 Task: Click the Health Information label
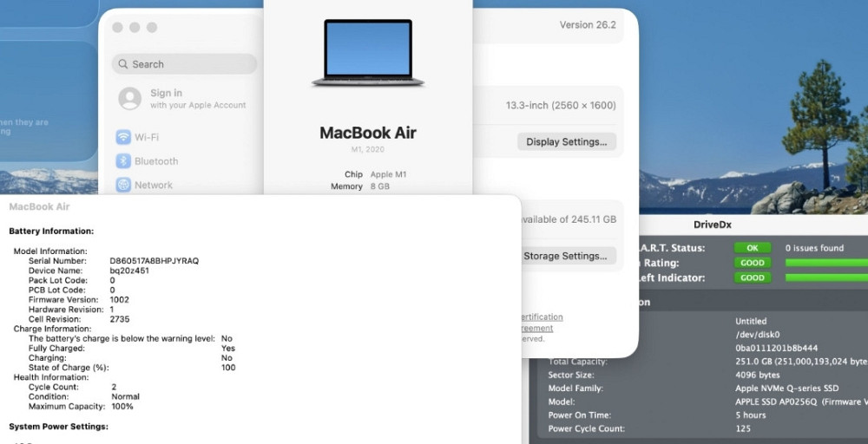tap(51, 377)
